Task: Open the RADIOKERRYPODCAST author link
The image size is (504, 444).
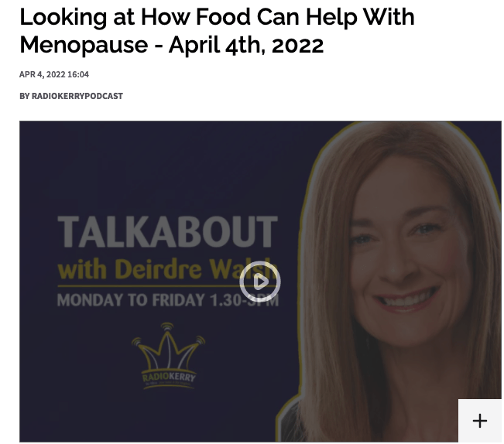Action: click(x=77, y=96)
